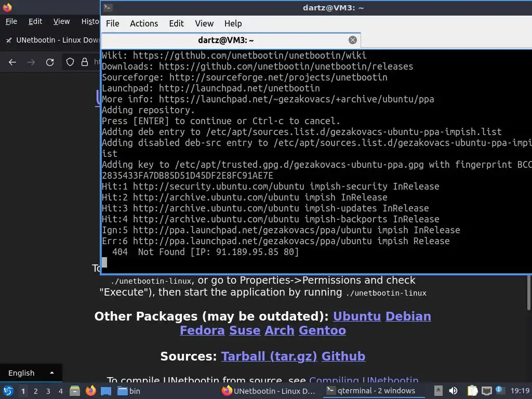Open the Suse packages link
The height and width of the screenshot is (399, 532).
pos(245,330)
